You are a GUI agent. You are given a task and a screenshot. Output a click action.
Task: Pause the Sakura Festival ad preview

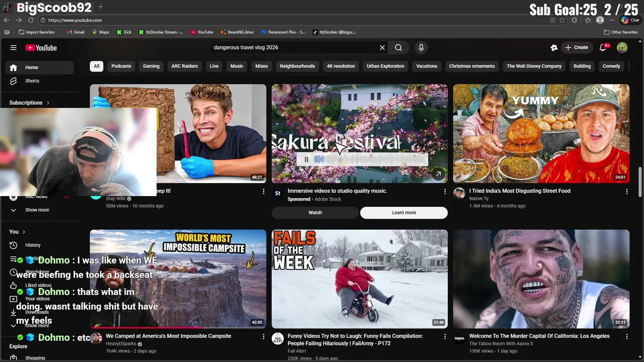[306, 159]
